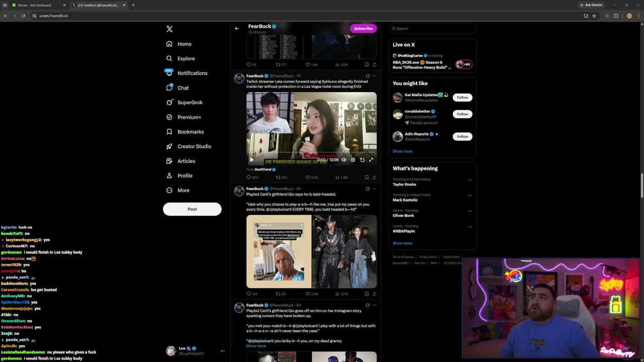This screenshot has height=362, width=644.
Task: Open SuperGrok in the sidebar
Action: [185, 102]
